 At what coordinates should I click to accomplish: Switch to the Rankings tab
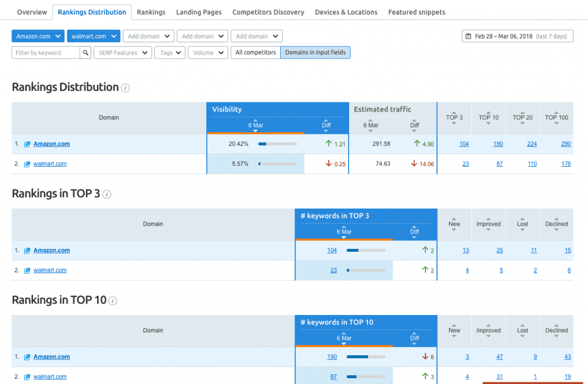point(151,11)
